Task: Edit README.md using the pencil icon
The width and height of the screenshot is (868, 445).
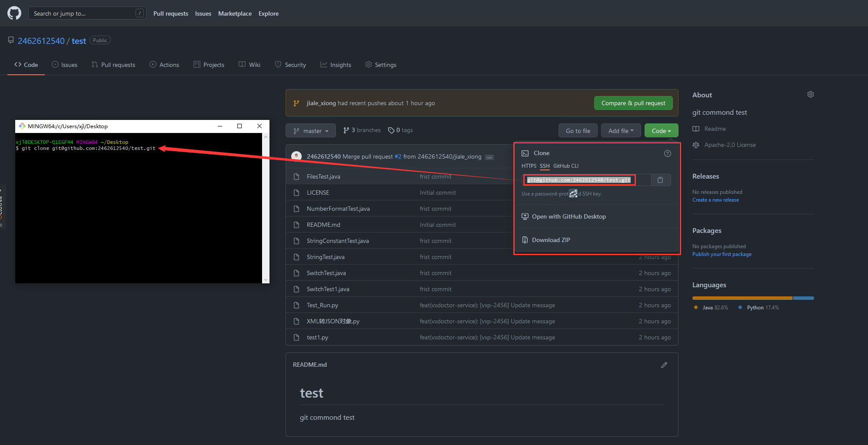Action: click(x=664, y=365)
